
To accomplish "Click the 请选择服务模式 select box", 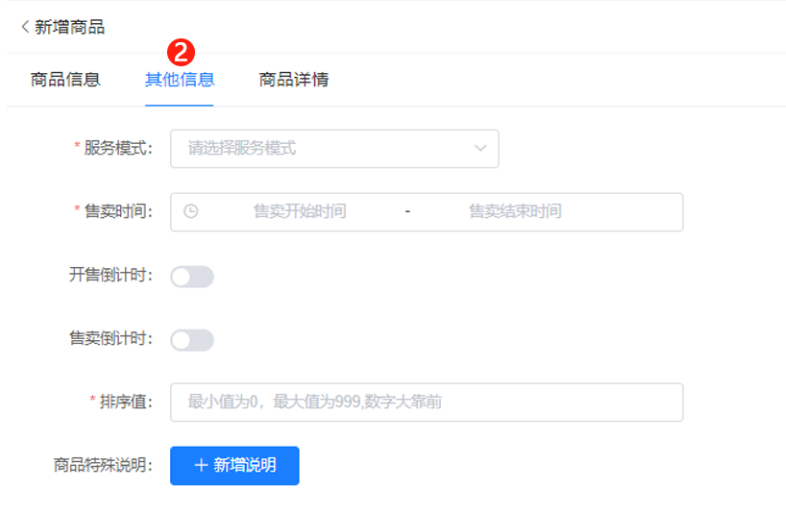I will coord(334,148).
